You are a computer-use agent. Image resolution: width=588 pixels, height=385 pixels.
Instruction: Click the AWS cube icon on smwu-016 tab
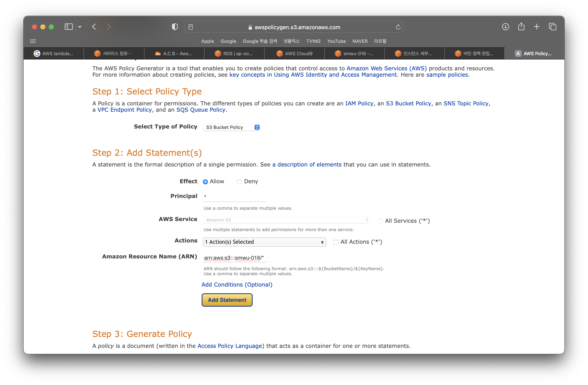tap(338, 54)
